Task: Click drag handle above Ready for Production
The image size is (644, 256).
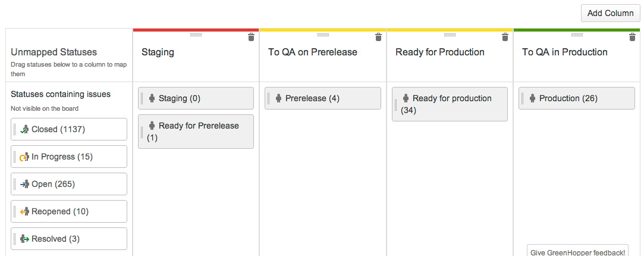Action: coord(450,35)
